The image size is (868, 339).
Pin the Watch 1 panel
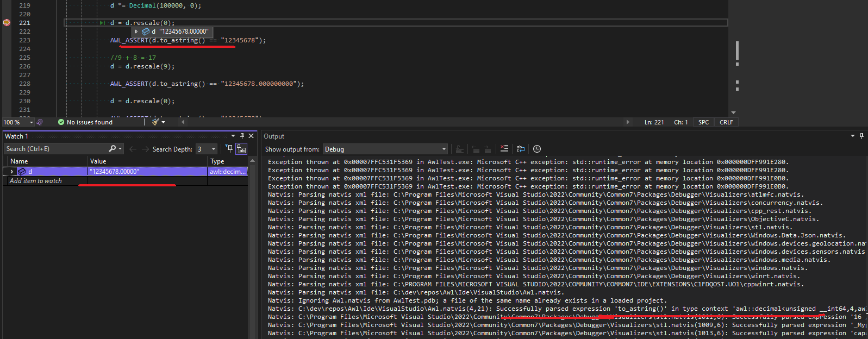pyautogui.click(x=242, y=136)
